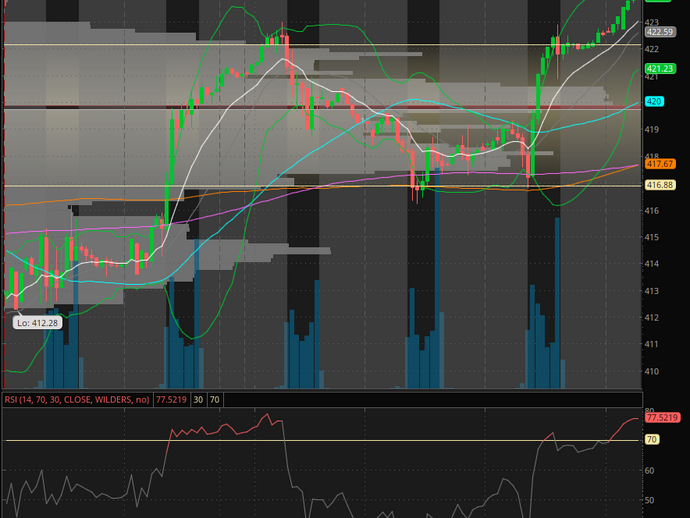The height and width of the screenshot is (518, 690).
Task: Click the RSI (14, 70, 30, CLOSE, WILDERS, no) study title
Action: [x=77, y=400]
